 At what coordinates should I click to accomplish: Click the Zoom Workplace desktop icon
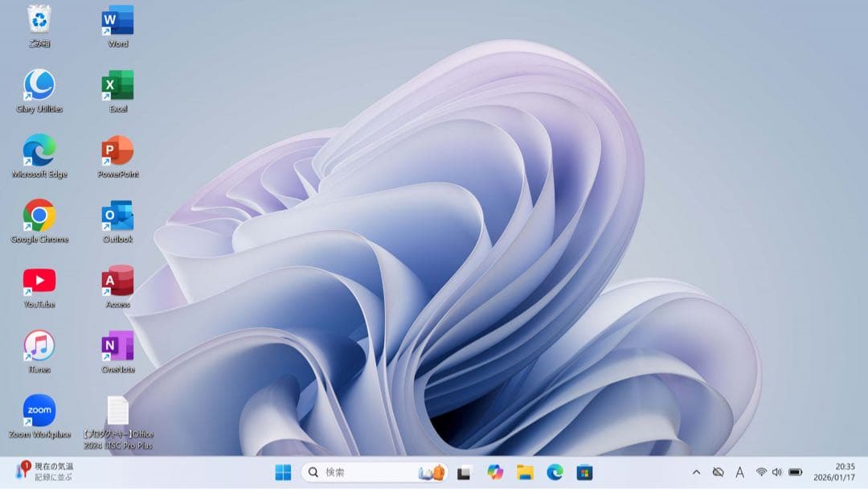39,411
